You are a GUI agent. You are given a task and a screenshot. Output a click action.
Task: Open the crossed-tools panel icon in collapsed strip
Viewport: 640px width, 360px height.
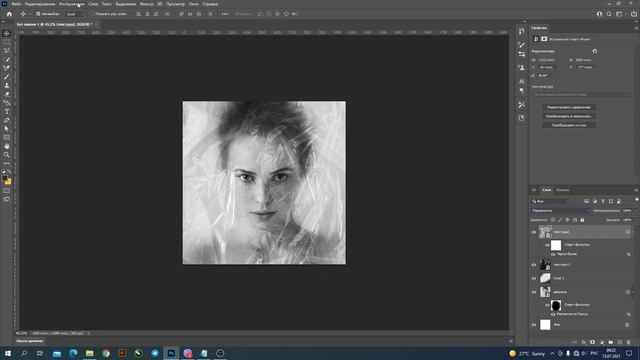(x=522, y=105)
